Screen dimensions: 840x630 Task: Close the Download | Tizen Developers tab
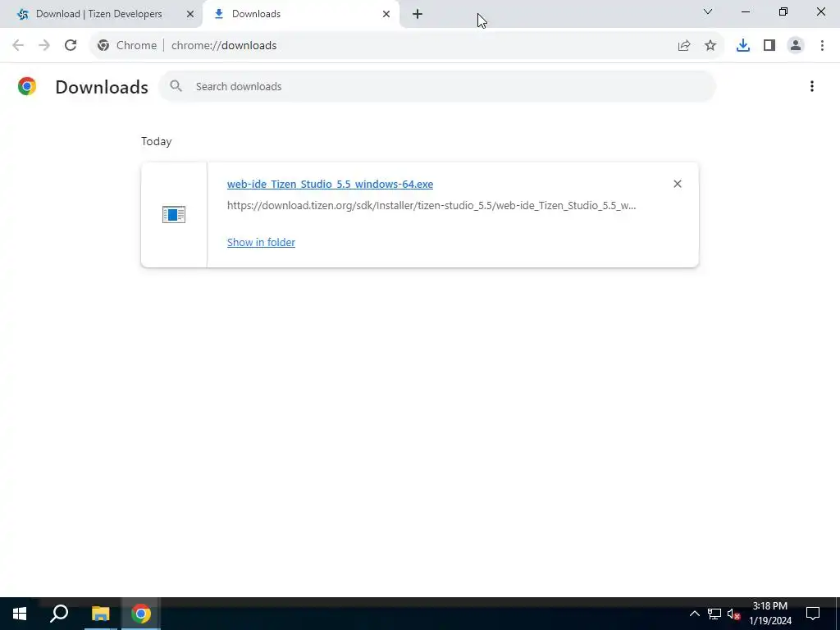(x=190, y=14)
